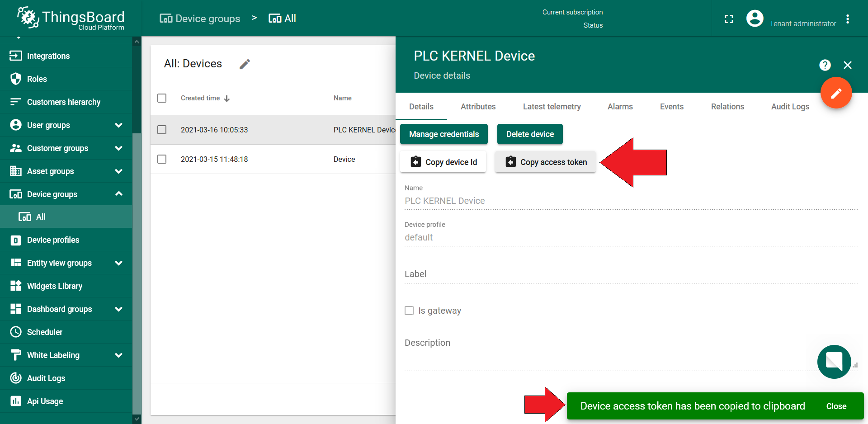Image resolution: width=868 pixels, height=424 pixels.
Task: Click the sidebar vertical scrollbar
Action: 137,271
